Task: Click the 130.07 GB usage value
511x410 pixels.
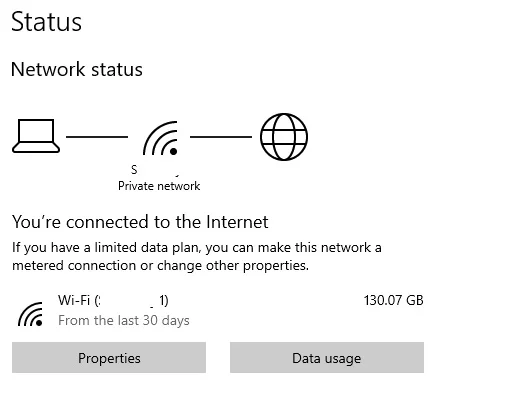Action: [x=393, y=300]
